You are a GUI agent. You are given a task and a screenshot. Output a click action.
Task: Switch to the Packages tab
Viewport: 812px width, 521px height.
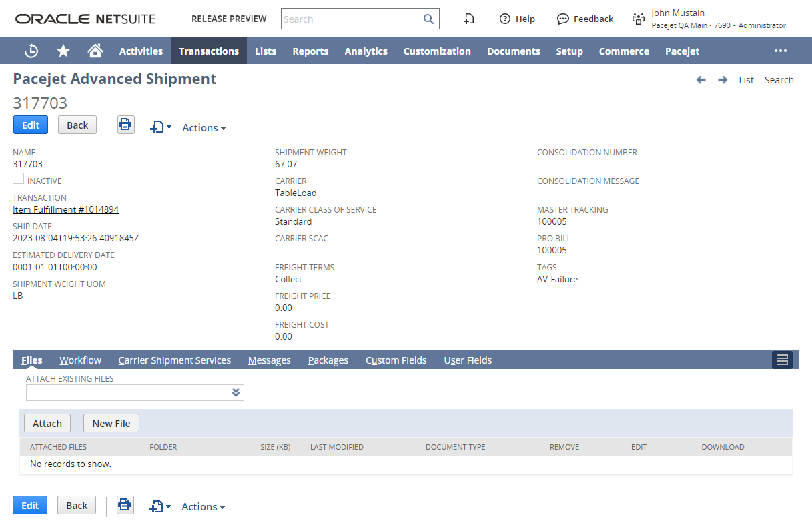point(328,360)
